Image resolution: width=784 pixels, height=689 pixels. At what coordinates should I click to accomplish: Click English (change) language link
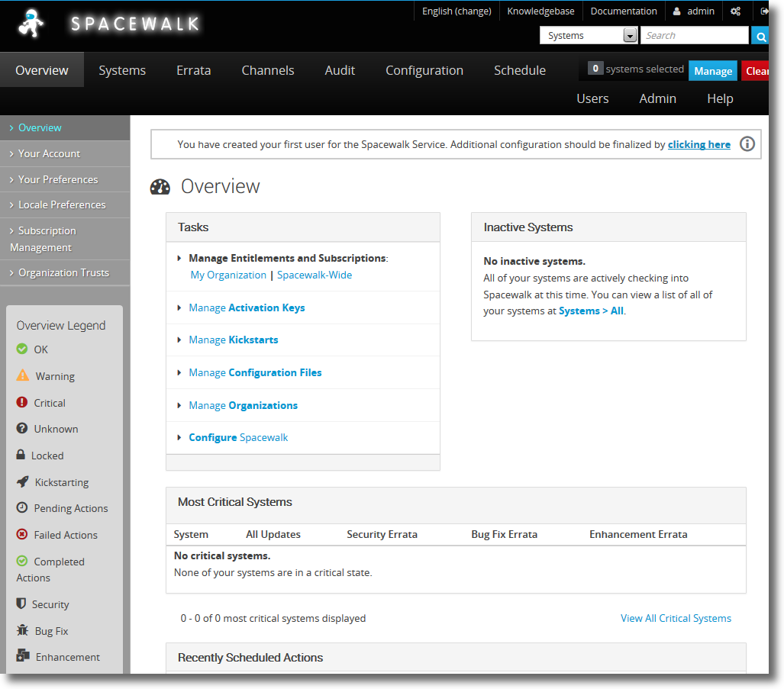tap(457, 11)
